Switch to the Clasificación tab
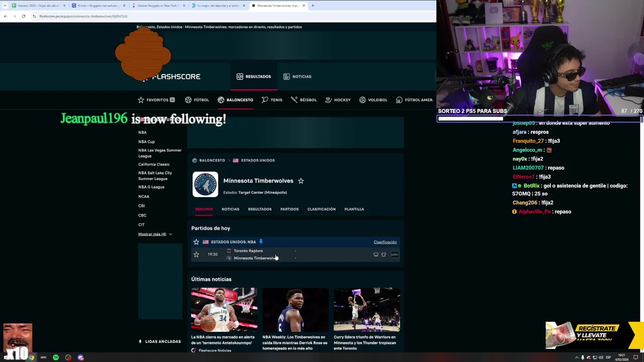644x362 pixels. coord(321,209)
